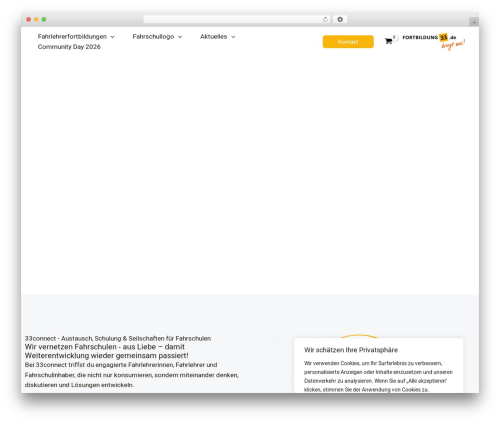Click the browser extension icon beside address bar
Image resolution: width=500 pixels, height=423 pixels.
pos(340,20)
